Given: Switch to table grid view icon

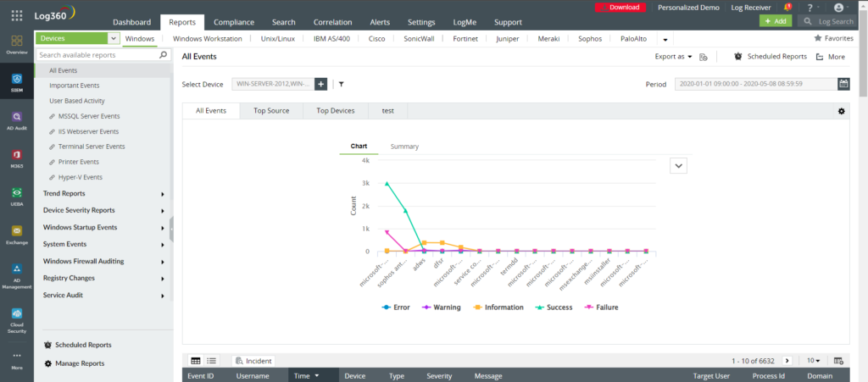Looking at the screenshot, I should pos(196,361).
